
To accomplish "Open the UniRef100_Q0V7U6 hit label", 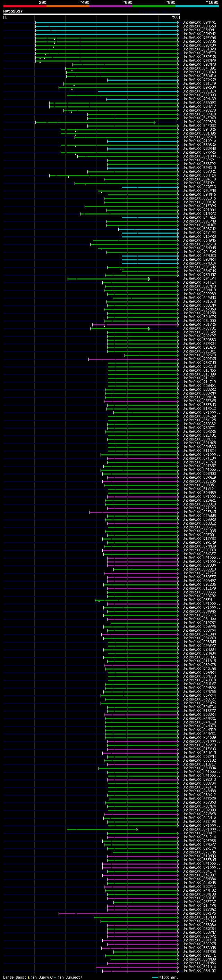I will (x=199, y=41).
